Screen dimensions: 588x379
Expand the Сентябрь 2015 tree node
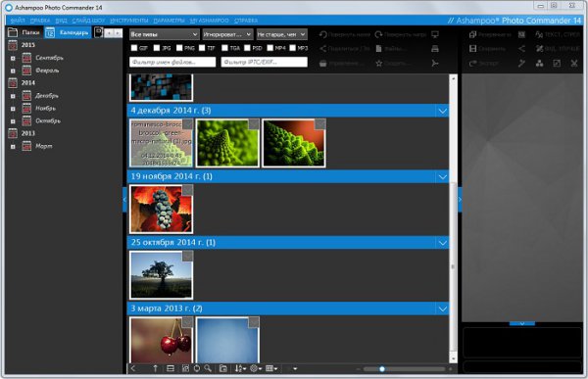[x=13, y=58]
